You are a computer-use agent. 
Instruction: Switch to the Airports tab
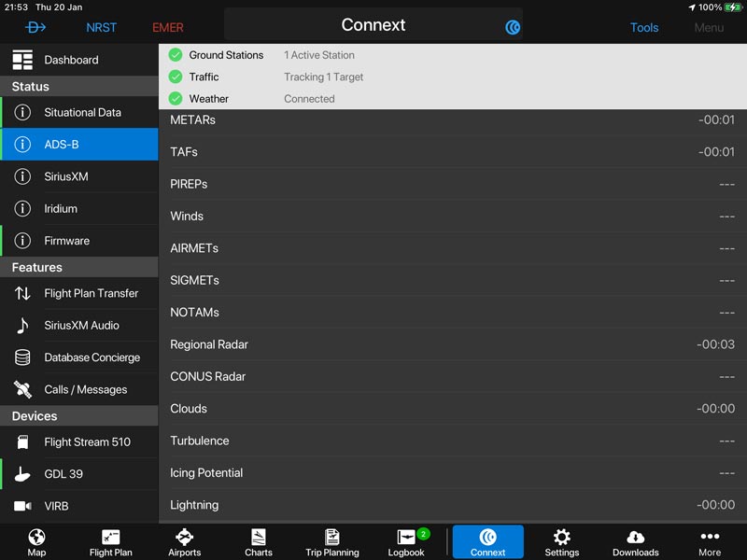click(184, 542)
